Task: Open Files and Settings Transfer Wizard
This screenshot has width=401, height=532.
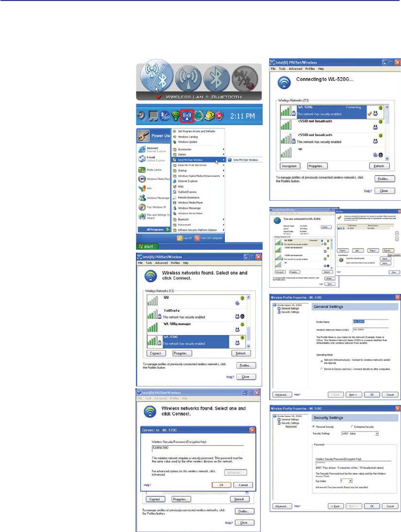Action: [153, 216]
